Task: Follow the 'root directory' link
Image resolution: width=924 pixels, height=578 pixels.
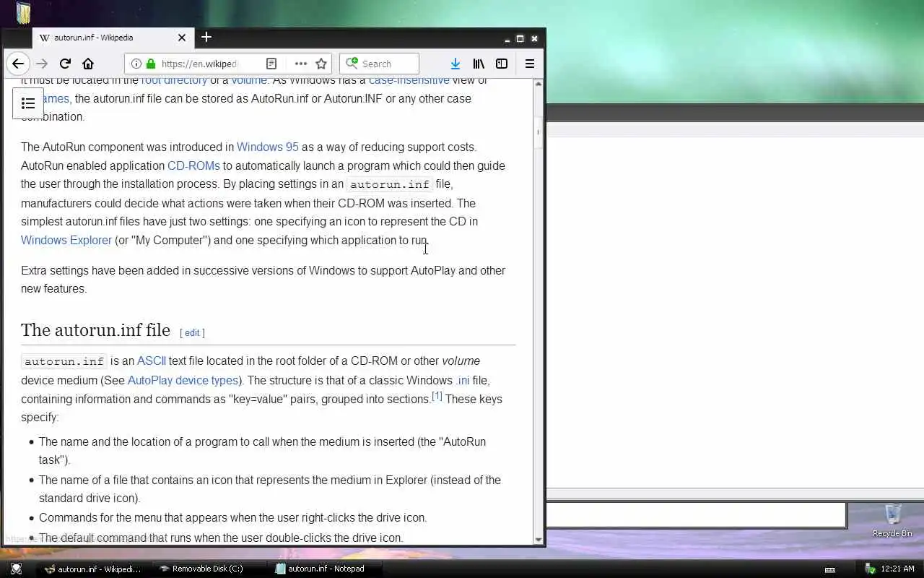Action: (174, 80)
